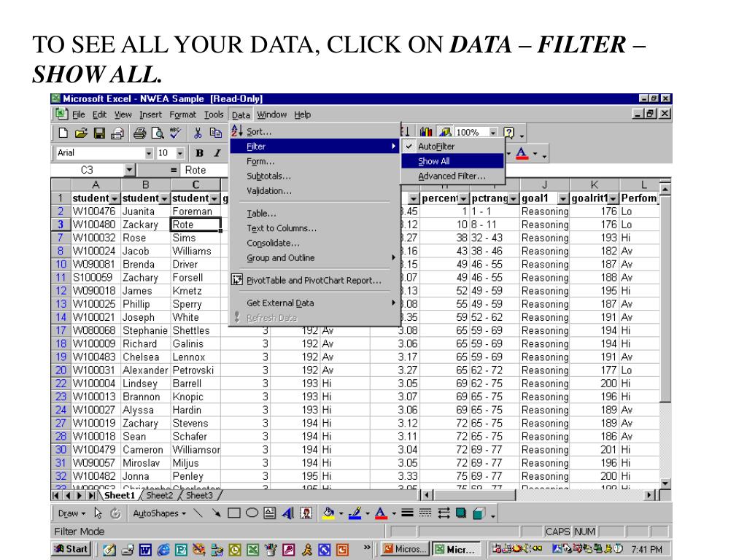Image resolution: width=747 pixels, height=560 pixels.
Task: Click the New workbook icon
Action: point(63,133)
